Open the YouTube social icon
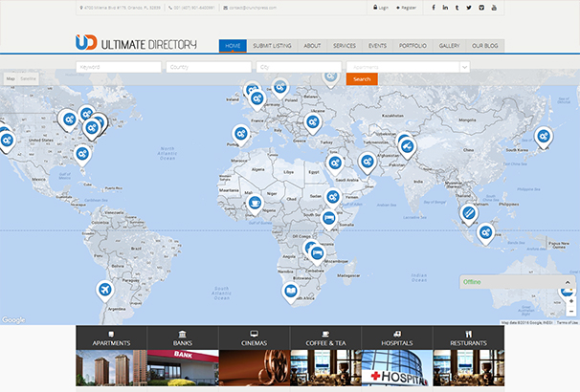 click(494, 8)
